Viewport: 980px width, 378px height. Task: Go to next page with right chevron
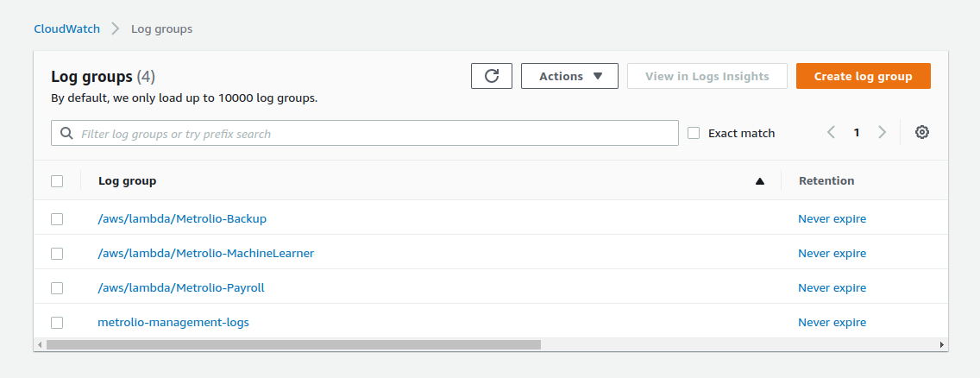[882, 133]
